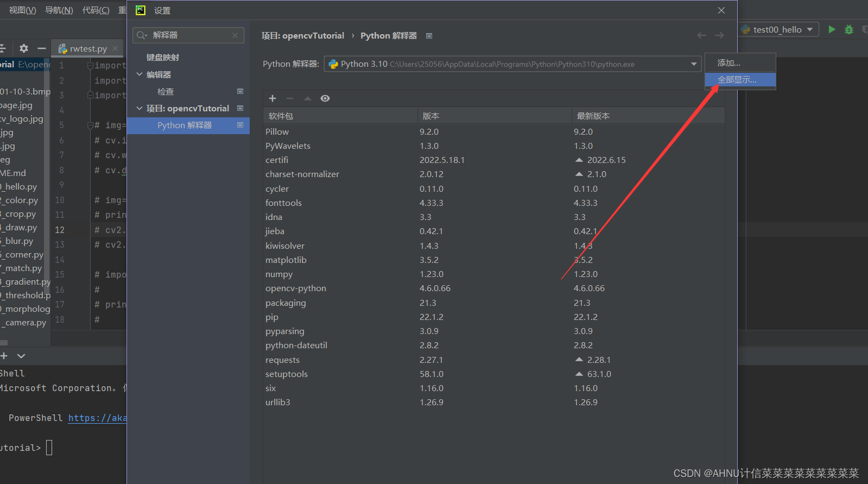Click the install package plus icon
The width and height of the screenshot is (868, 484).
(x=273, y=98)
